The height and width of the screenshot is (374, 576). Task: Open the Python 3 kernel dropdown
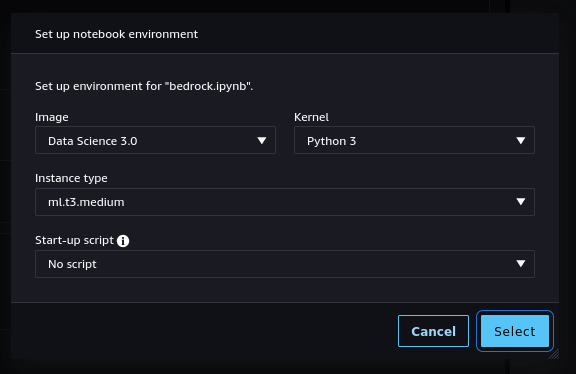(414, 140)
